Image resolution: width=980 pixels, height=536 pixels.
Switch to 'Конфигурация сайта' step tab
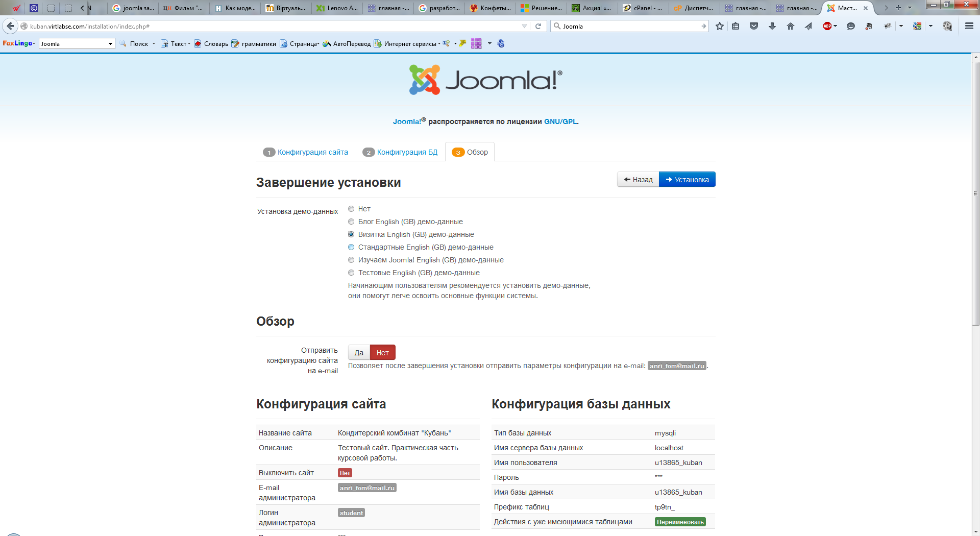pos(312,152)
